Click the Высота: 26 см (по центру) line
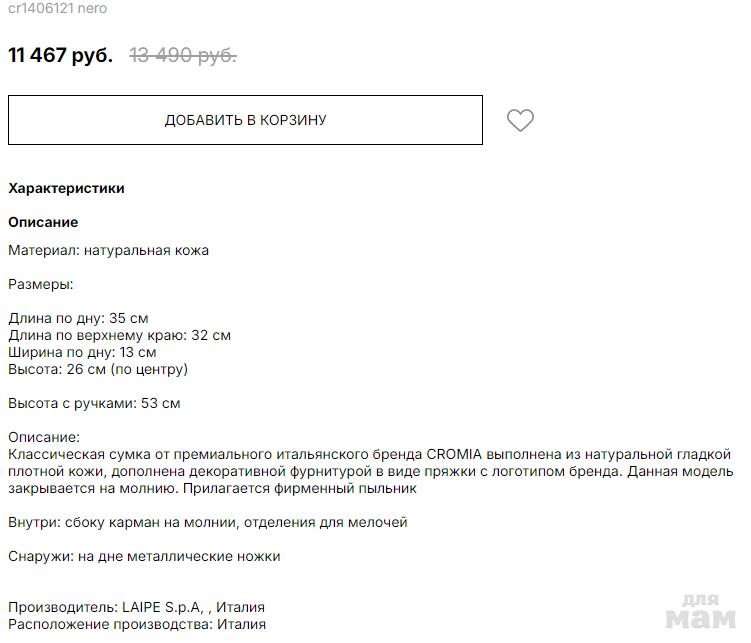Viewport: 751px width, 643px height. [x=98, y=369]
